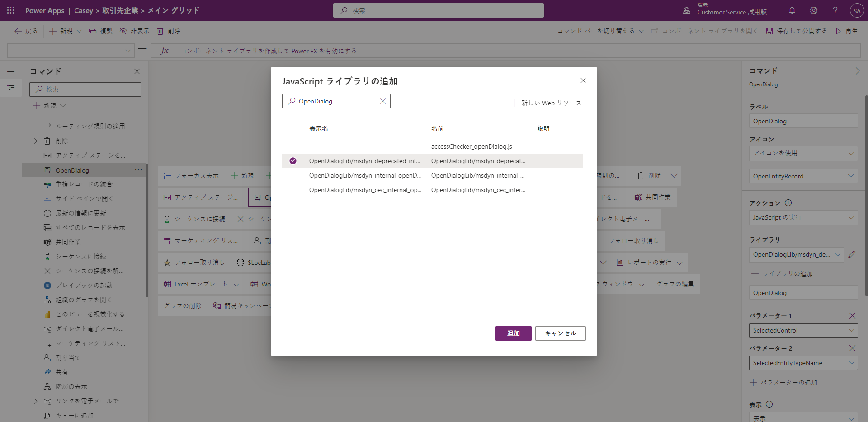Open the Power Apps app launcher waffle
Image resolution: width=868 pixels, height=422 pixels.
[11, 10]
